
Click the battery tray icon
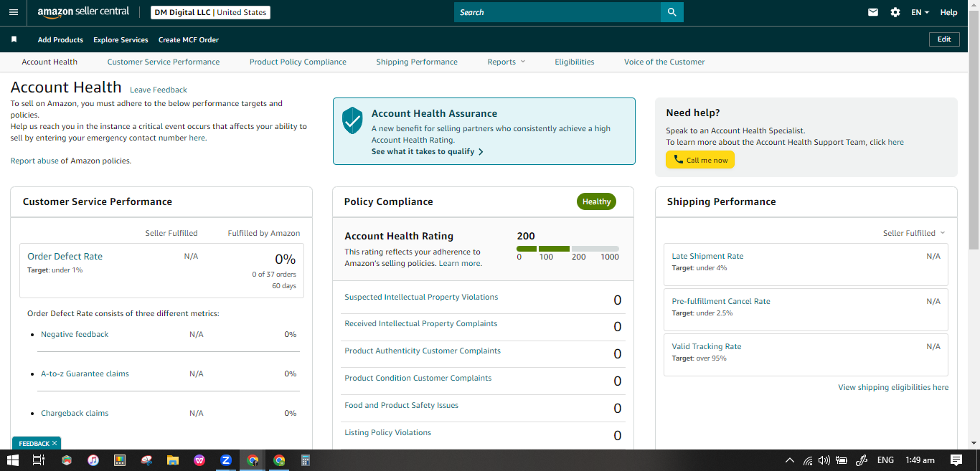coord(842,460)
